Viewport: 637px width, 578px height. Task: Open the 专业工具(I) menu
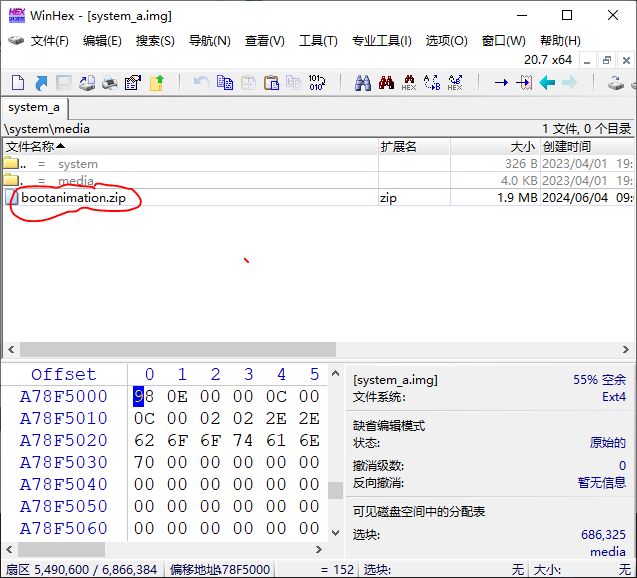point(381,41)
